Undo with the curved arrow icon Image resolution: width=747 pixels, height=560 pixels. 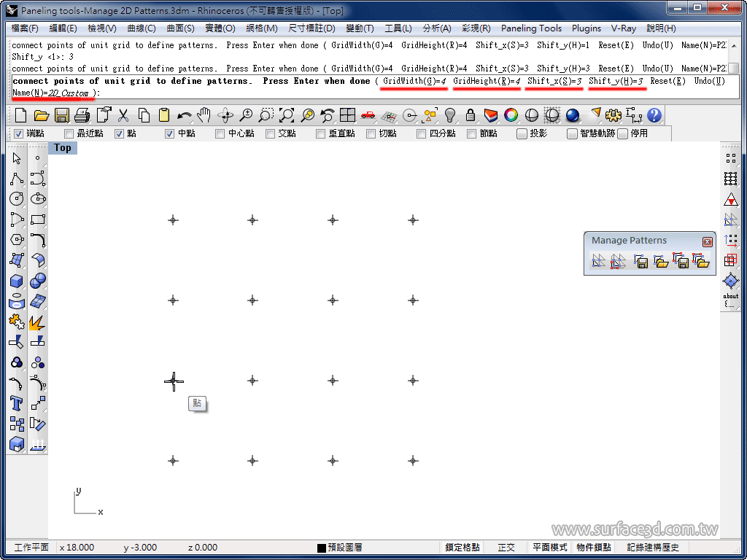(185, 115)
